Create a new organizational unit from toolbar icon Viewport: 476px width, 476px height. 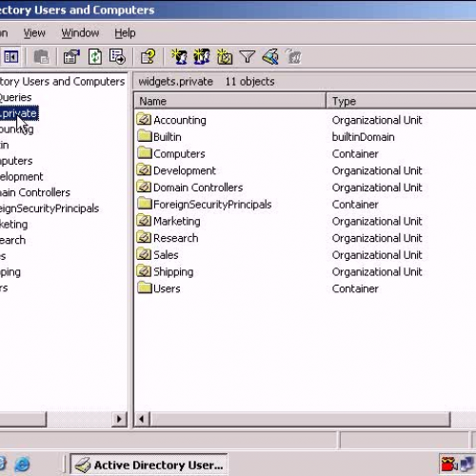[225, 57]
